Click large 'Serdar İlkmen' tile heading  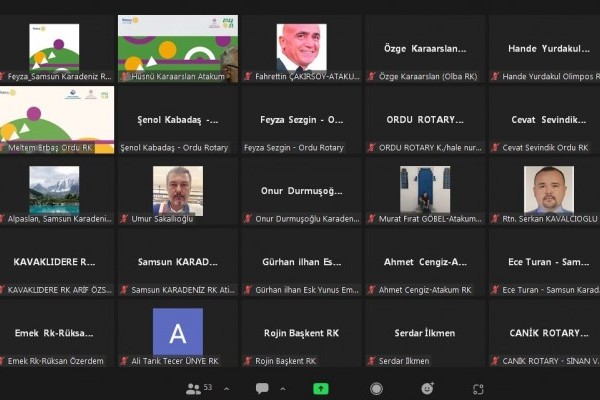tap(425, 333)
